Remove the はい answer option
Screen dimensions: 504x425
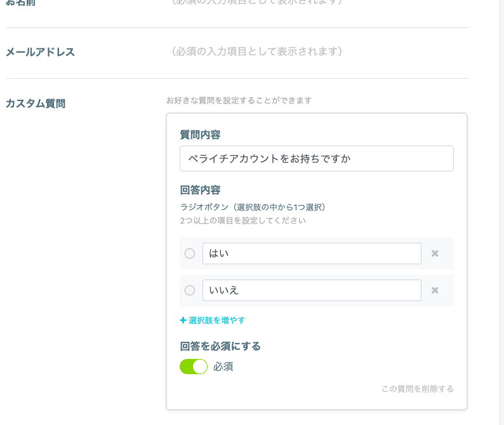[x=435, y=253]
